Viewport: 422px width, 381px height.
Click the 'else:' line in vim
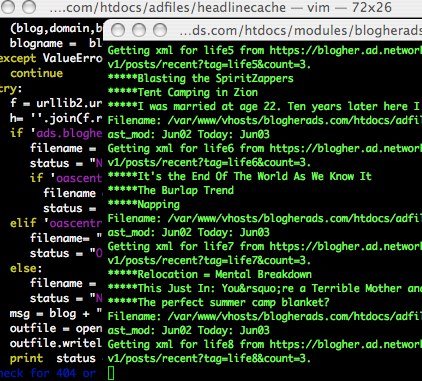[26, 268]
